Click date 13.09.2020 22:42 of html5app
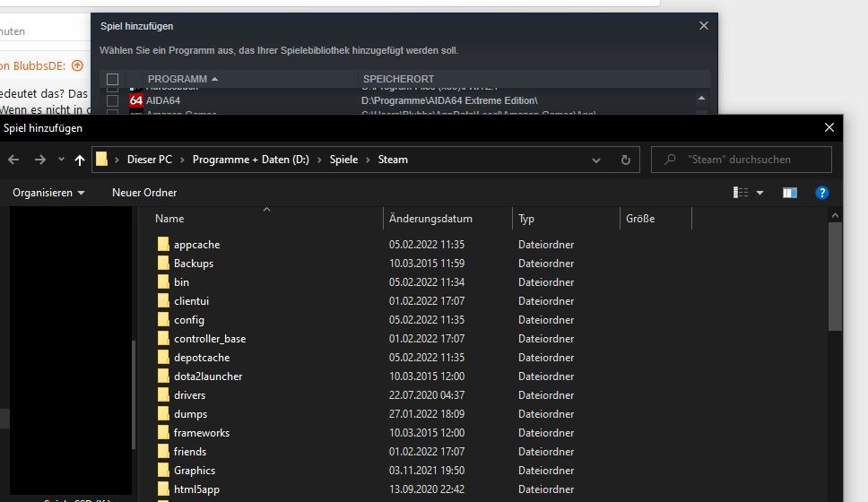This screenshot has width=868, height=502. tap(427, 489)
